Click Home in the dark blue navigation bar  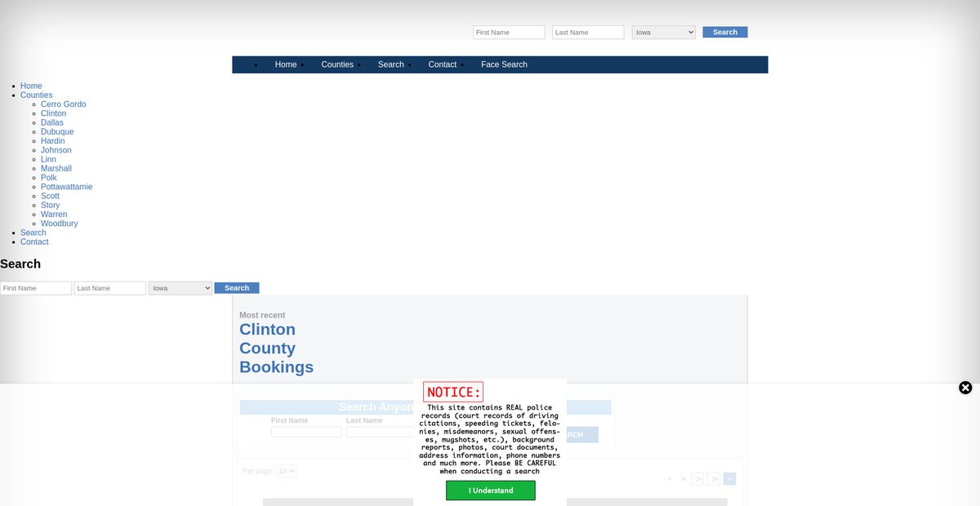coord(286,64)
